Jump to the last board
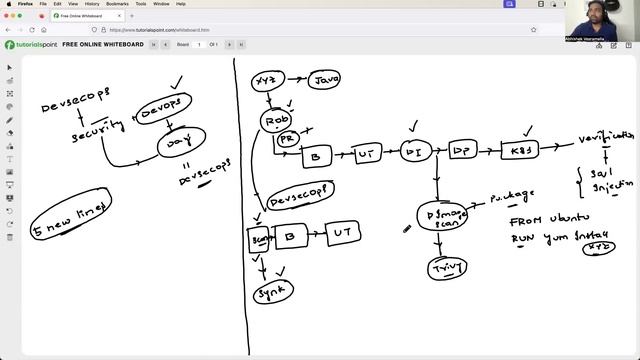640x360 pixels. [241, 44]
